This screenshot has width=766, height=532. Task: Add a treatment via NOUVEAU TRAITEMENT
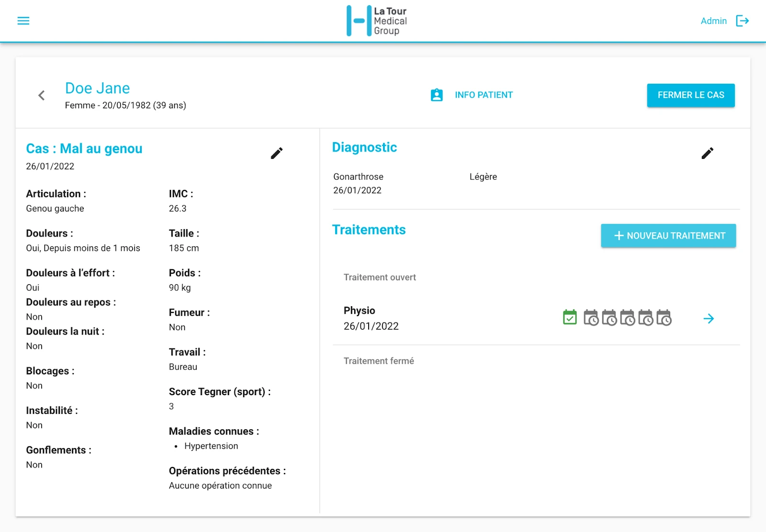pyautogui.click(x=668, y=236)
